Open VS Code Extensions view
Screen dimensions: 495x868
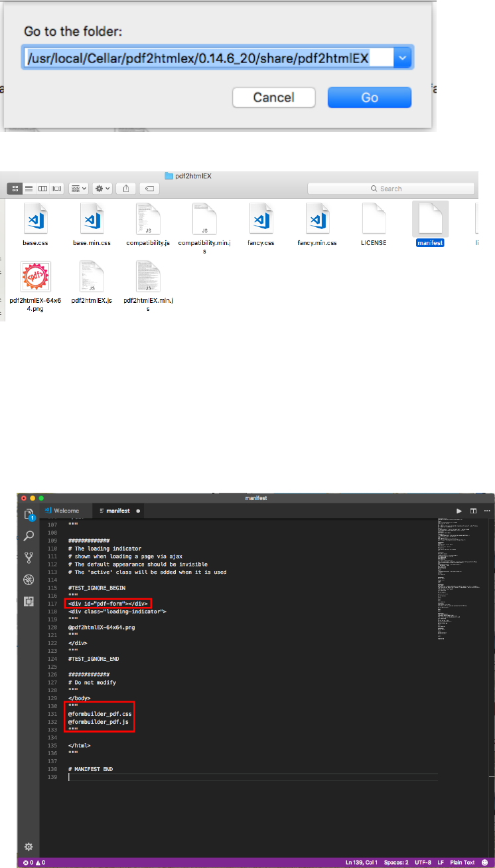tap(29, 602)
